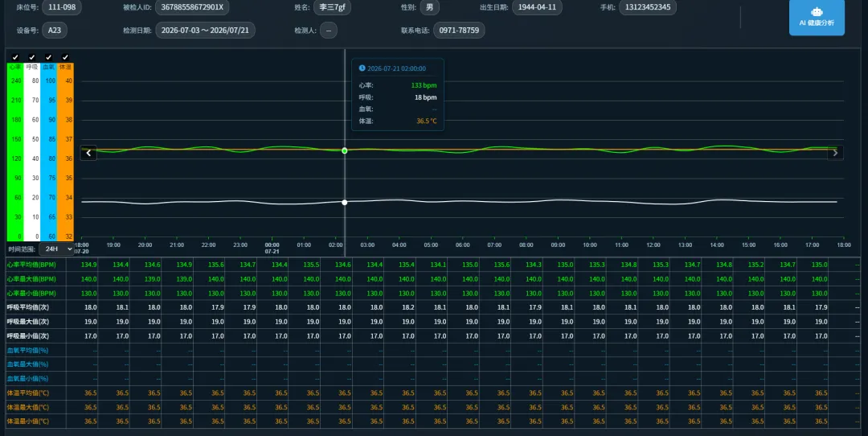Click the 心率最大值(BPM) row label
This screenshot has height=436, width=868.
pos(31,279)
